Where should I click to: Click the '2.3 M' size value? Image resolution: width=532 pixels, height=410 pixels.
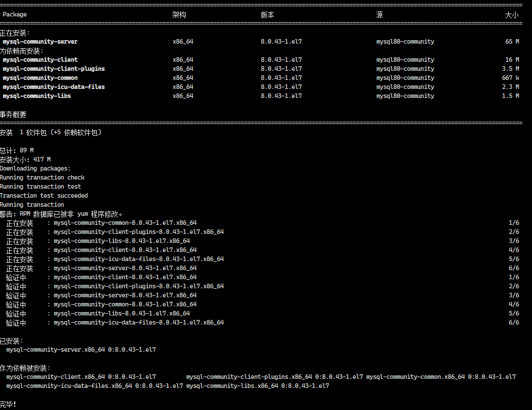pyautogui.click(x=510, y=87)
